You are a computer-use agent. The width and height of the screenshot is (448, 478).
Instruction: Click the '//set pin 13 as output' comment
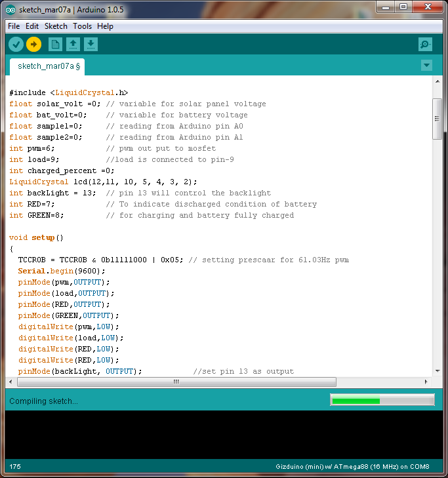click(x=243, y=371)
